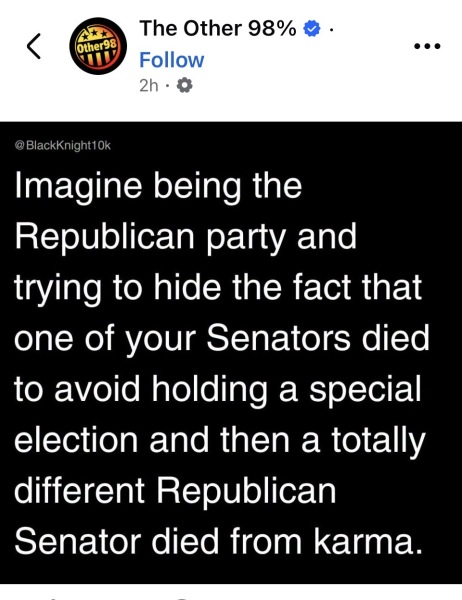The image size is (462, 600).
Task: Click the line 'trying to hide the fact that'
Action: pyautogui.click(x=218, y=288)
